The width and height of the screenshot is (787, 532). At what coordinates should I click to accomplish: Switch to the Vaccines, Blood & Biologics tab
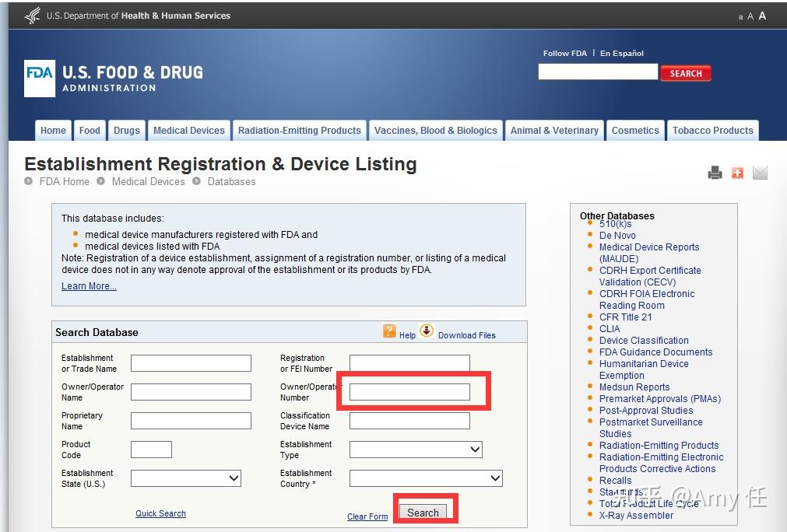[x=435, y=131]
